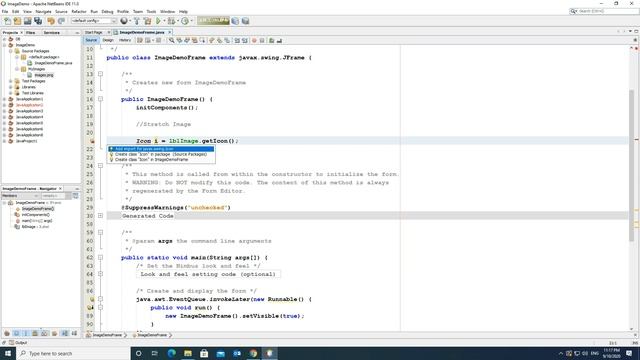Open the Run Project dropdown arrow
The height and width of the screenshot is (360, 640).
click(x=164, y=21)
